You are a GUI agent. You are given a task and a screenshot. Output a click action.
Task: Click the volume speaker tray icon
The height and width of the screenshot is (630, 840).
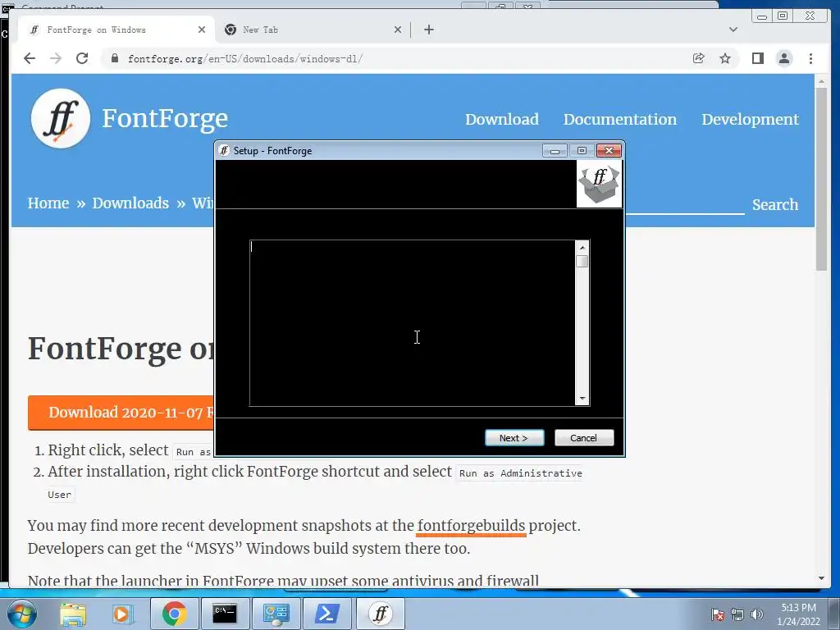tap(756, 614)
